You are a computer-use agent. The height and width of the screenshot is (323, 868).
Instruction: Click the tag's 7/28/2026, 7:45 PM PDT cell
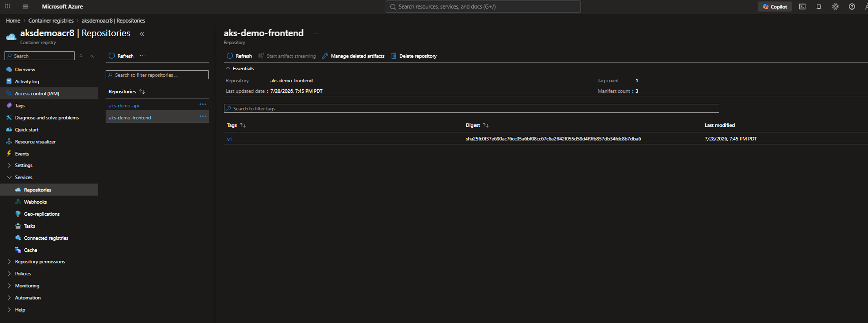coord(731,139)
